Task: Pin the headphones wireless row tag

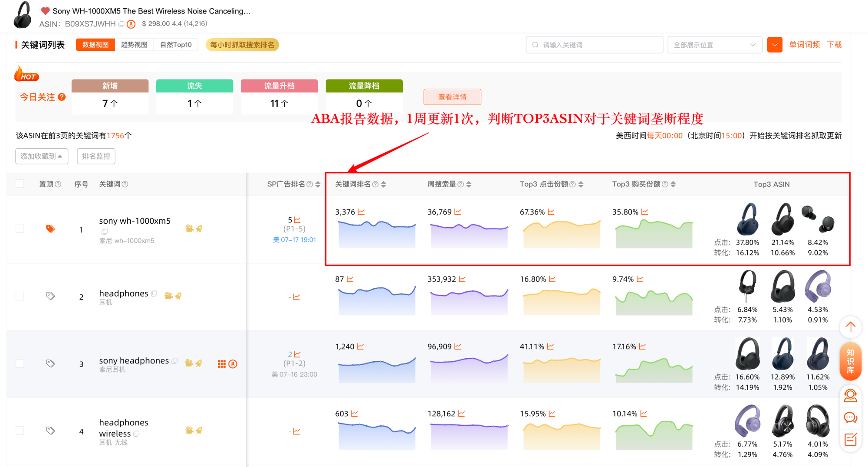Action: tap(50, 431)
